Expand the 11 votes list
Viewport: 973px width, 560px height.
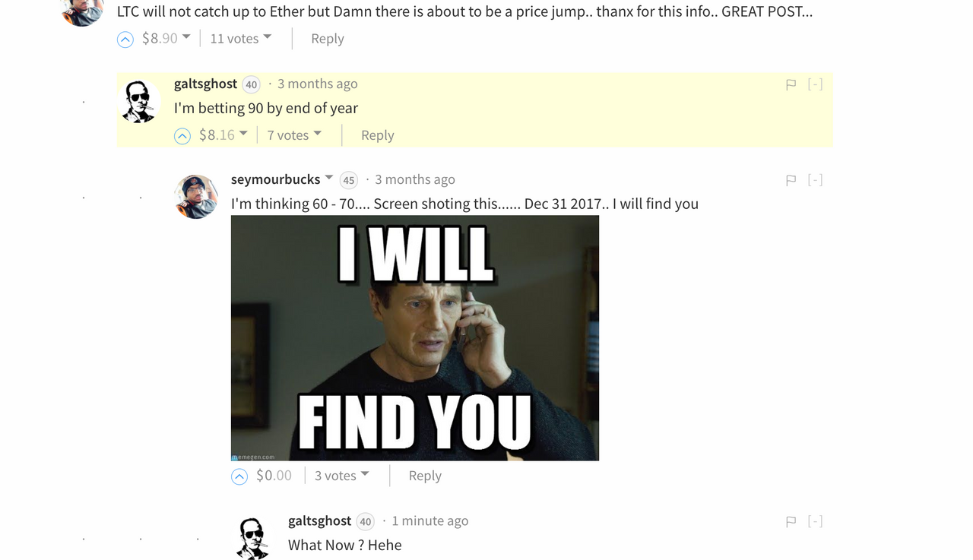(240, 38)
